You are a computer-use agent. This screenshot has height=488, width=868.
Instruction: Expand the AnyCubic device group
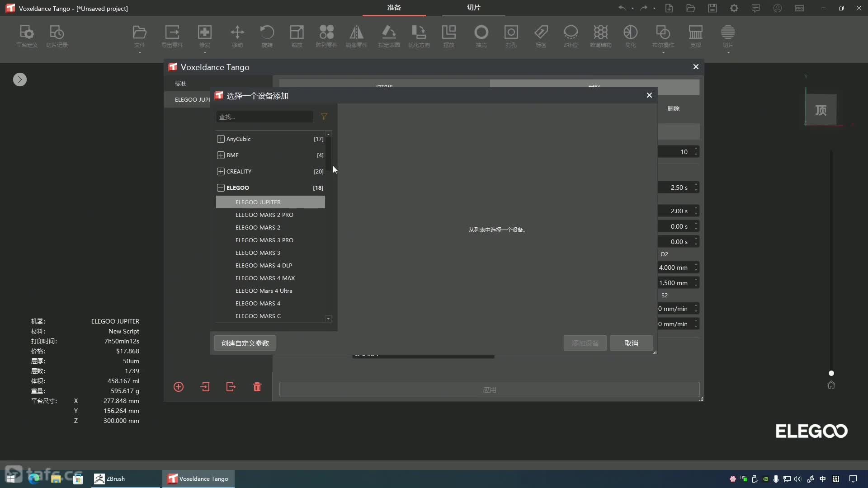221,139
